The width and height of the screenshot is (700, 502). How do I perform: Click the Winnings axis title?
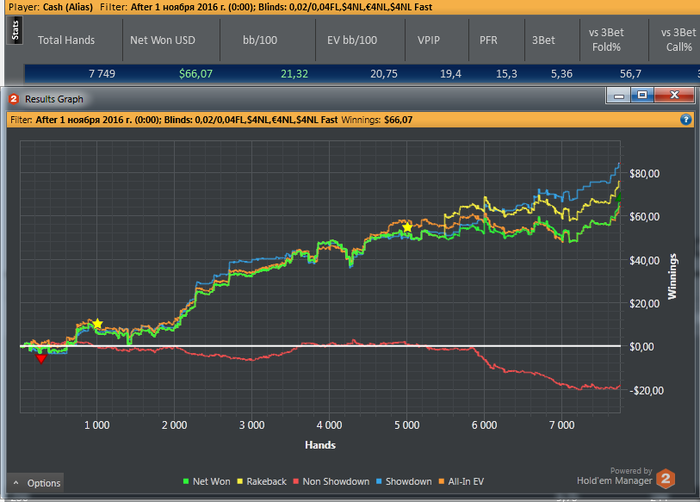coord(672,276)
